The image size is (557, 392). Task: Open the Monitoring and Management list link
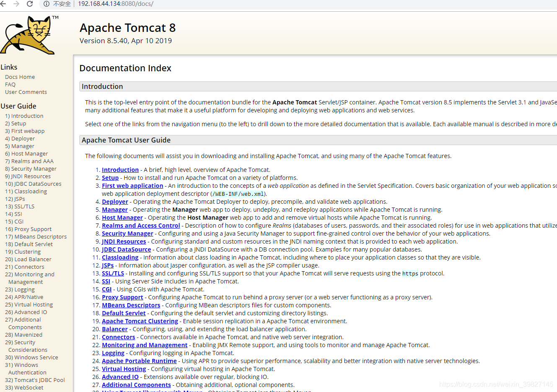tap(145, 345)
